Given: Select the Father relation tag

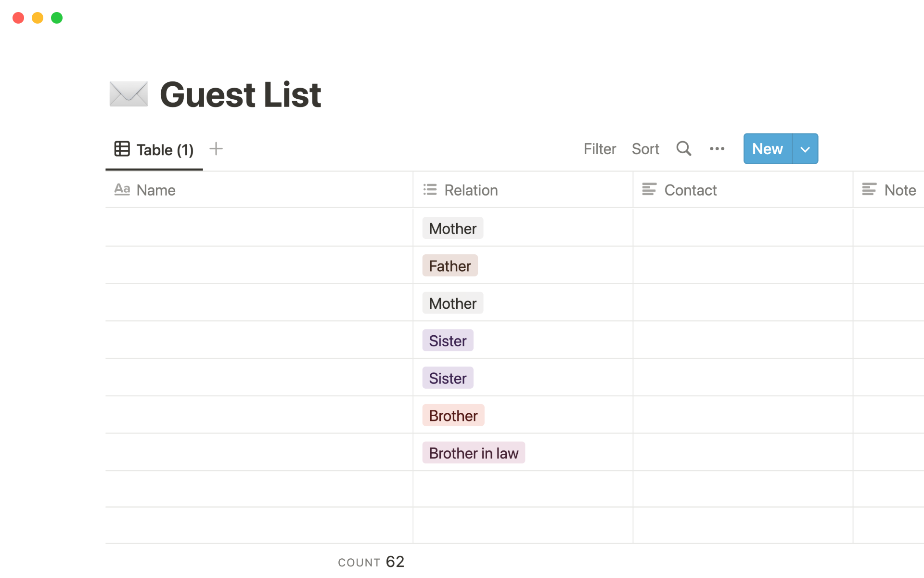Looking at the screenshot, I should [450, 266].
